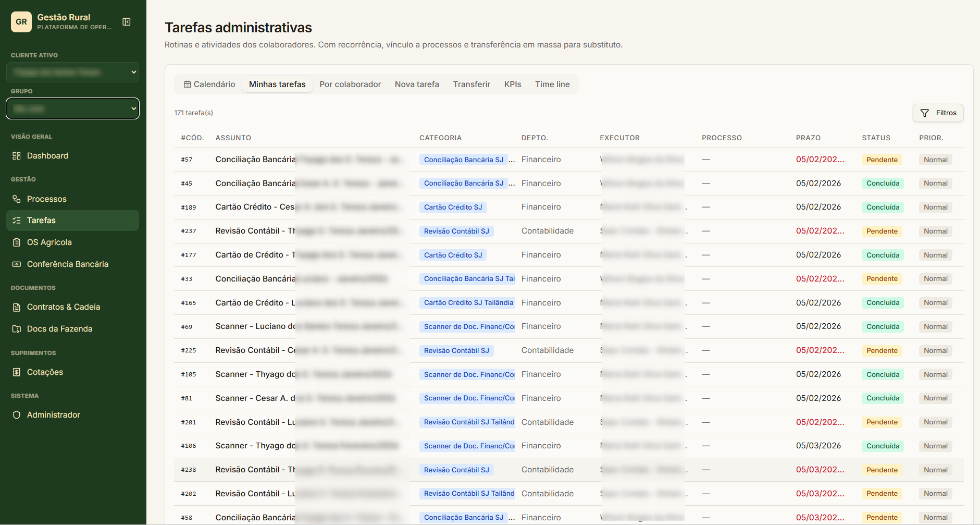
Task: Click Cartão Crédito SJ tag in row #189
Action: (453, 207)
